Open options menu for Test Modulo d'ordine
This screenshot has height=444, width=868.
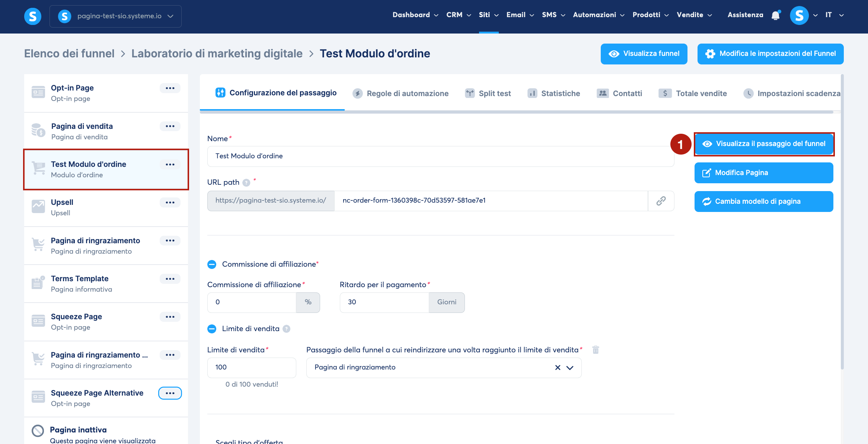[170, 165]
